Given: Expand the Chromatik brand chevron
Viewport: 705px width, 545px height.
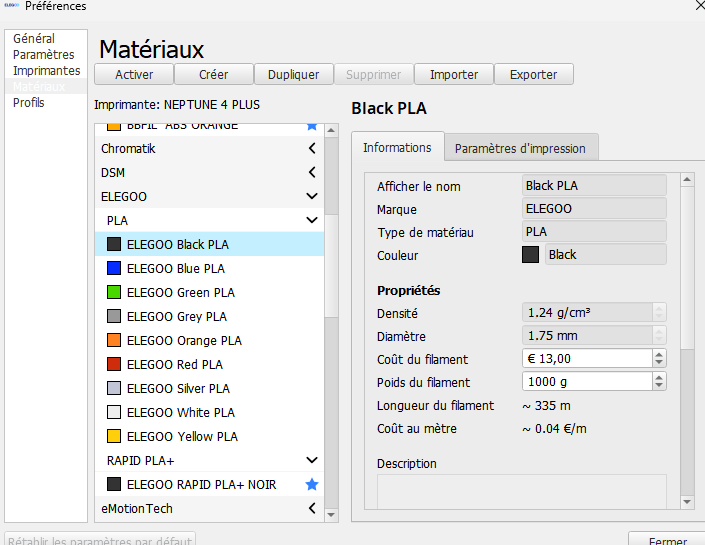Looking at the screenshot, I should [x=312, y=148].
